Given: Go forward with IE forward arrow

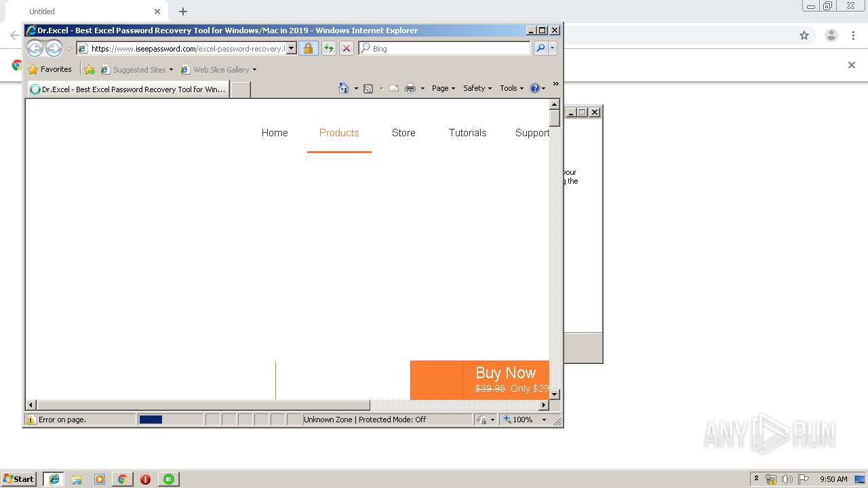Looking at the screenshot, I should pyautogui.click(x=54, y=48).
